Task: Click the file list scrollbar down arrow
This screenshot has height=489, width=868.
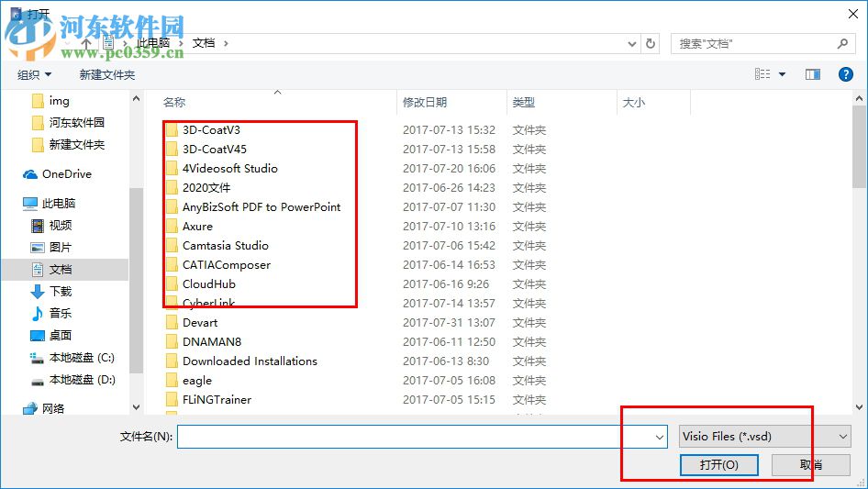Action: click(859, 407)
